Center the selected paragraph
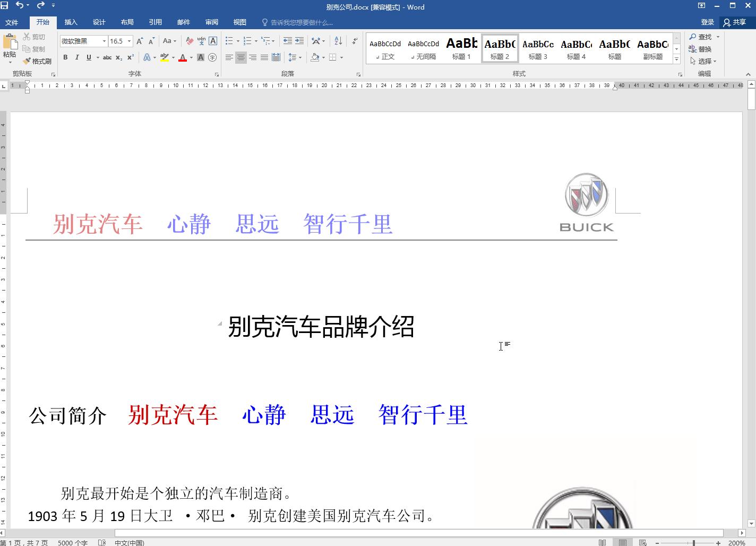The width and height of the screenshot is (756, 546). [x=240, y=57]
